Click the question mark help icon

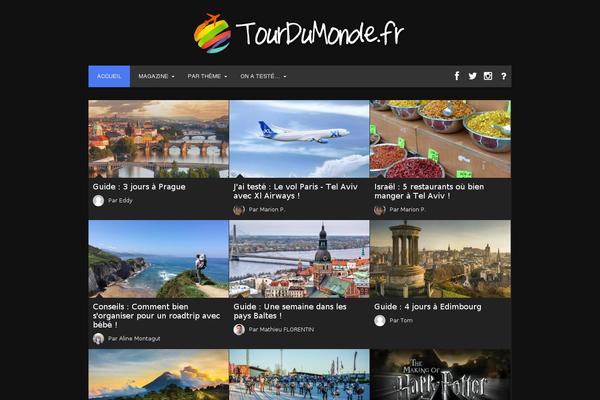coord(504,76)
